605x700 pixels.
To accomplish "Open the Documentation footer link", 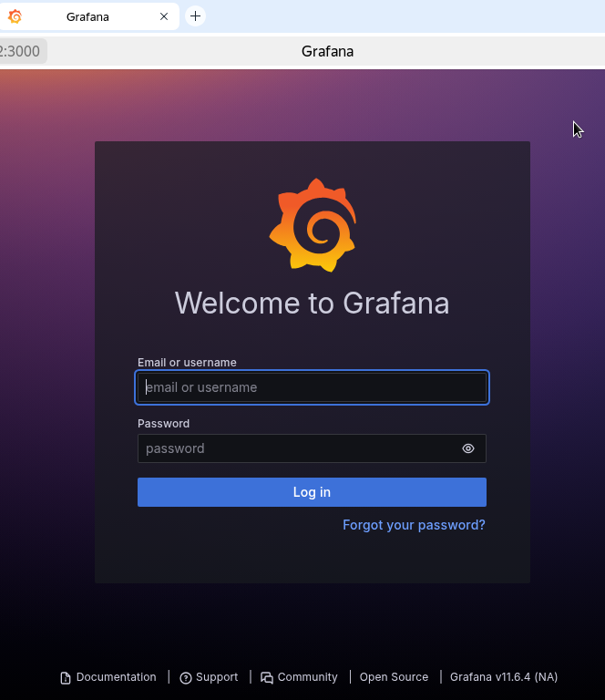I will click(116, 677).
